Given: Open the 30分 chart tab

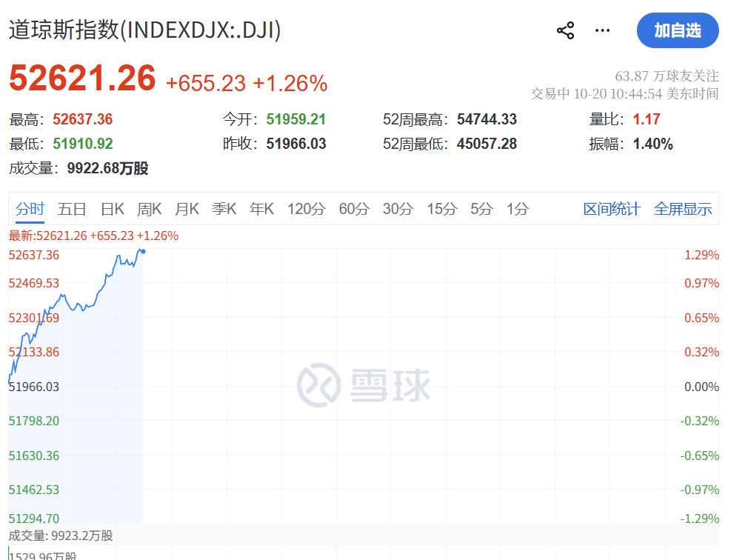Looking at the screenshot, I should click(398, 209).
